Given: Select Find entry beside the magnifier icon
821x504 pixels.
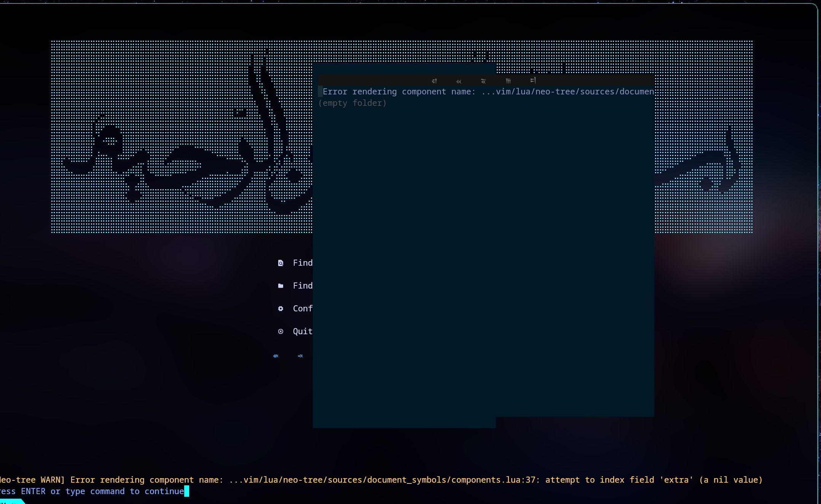Looking at the screenshot, I should point(303,263).
